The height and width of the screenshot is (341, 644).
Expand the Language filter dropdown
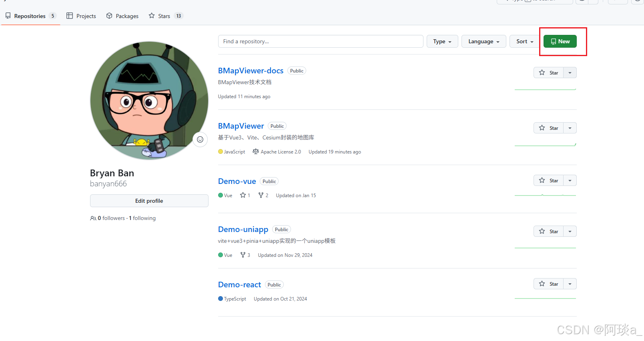tap(484, 41)
